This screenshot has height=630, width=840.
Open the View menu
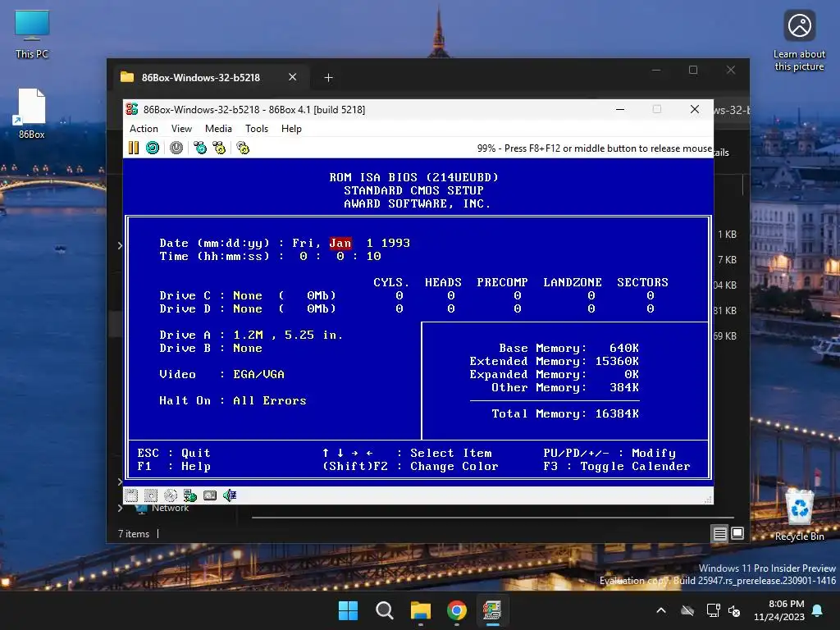[x=181, y=129]
